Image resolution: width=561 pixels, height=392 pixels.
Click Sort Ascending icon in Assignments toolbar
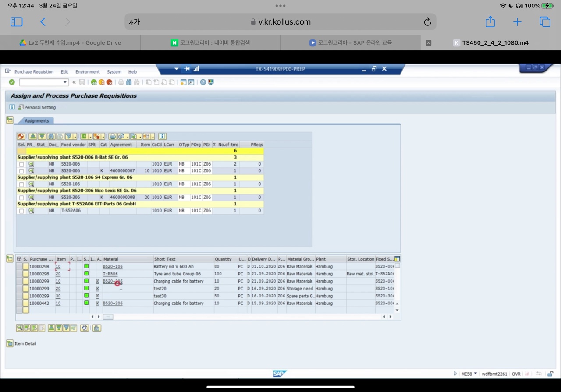pos(33,137)
